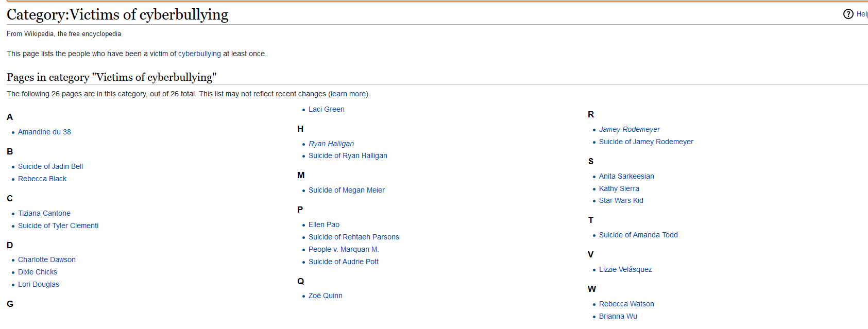Image resolution: width=868 pixels, height=329 pixels.
Task: Visit the Rebecca Black page
Action: (42, 179)
